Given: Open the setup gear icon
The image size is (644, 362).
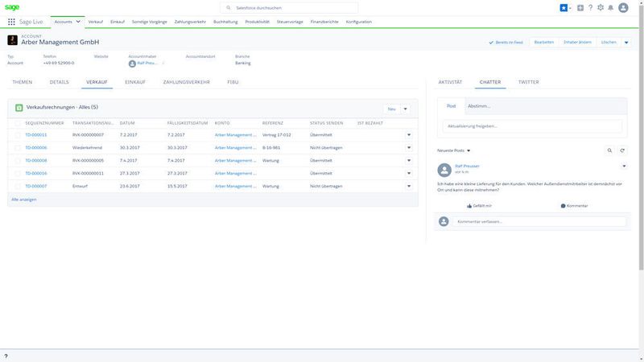Looking at the screenshot, I should pos(601,8).
